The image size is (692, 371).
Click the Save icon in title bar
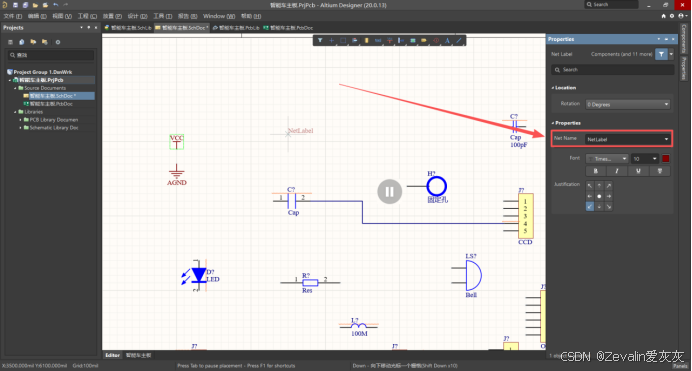[15, 5]
